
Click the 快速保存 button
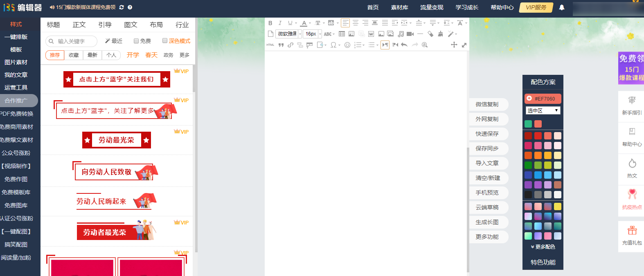coord(489,134)
